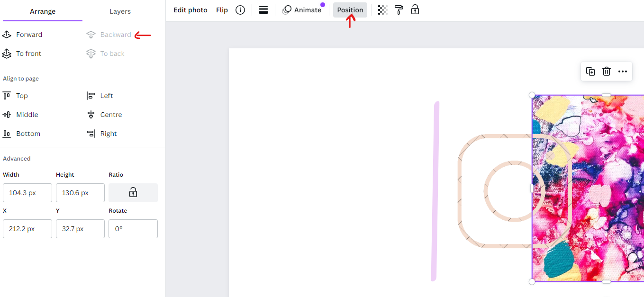Screen dimensions: 644x297
Task: Click the Left alignment icon
Action: click(x=91, y=96)
